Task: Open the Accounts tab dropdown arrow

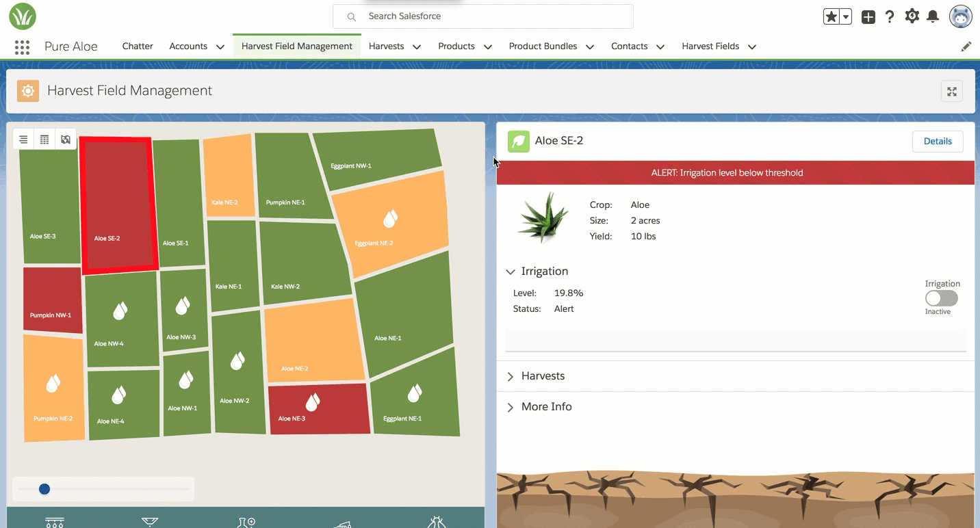Action: click(x=220, y=47)
